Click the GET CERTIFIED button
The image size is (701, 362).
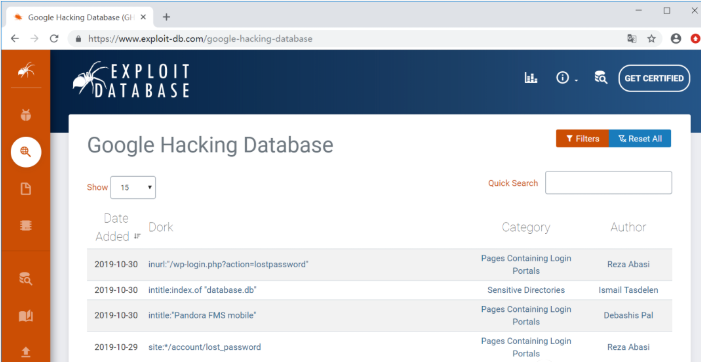tap(654, 78)
